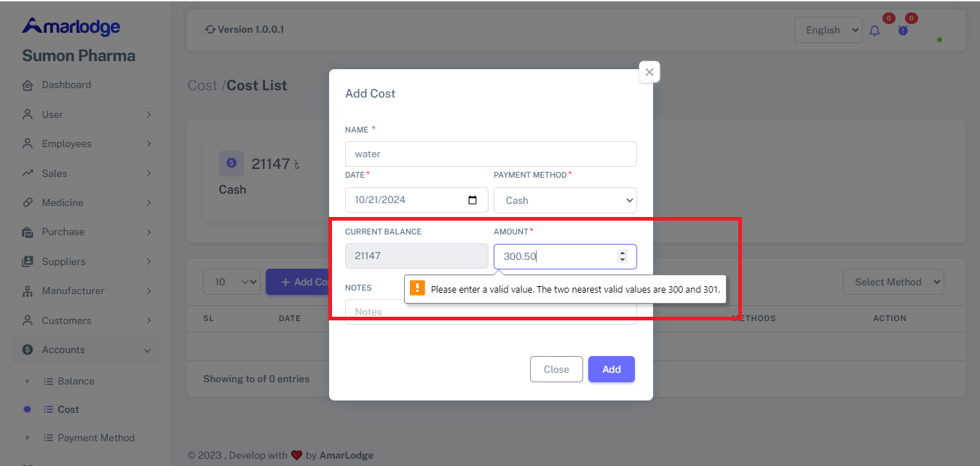Click the notification bell icon
The image size is (980, 466).
point(874,31)
